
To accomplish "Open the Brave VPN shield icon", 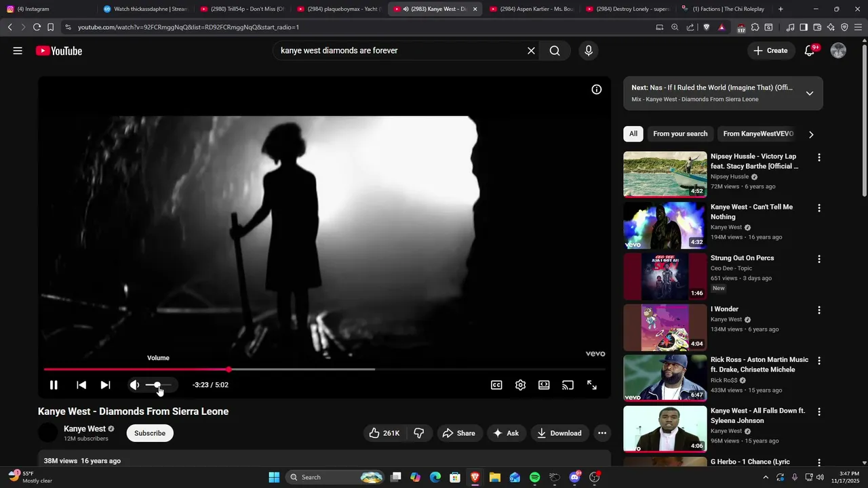I will tap(844, 27).
